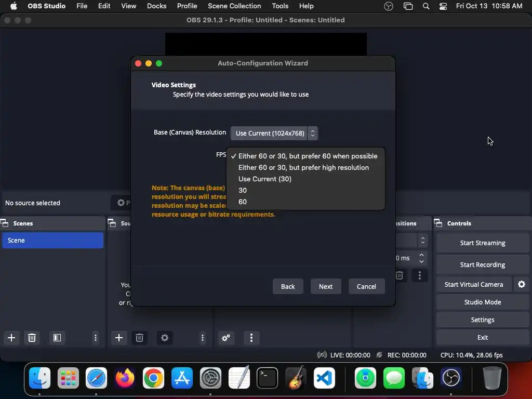Select 'Either 60 or 30, but prefer 60' option
Image resolution: width=532 pixels, height=399 pixels.
(x=305, y=156)
